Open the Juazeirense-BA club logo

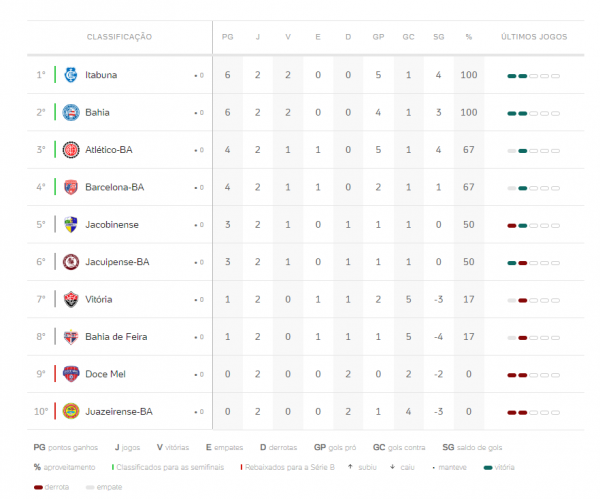71,411
